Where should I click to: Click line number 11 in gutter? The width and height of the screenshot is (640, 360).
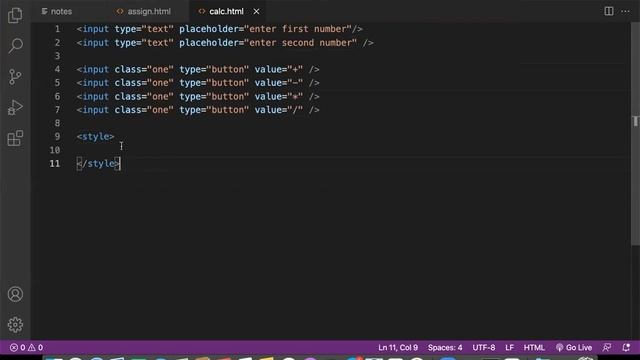pyautogui.click(x=55, y=163)
